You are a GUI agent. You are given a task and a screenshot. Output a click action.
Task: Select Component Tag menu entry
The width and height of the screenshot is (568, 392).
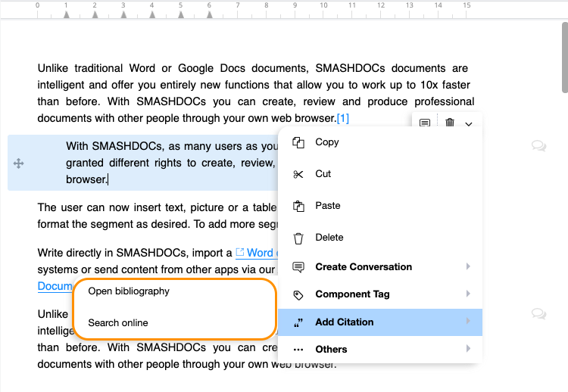[380, 294]
